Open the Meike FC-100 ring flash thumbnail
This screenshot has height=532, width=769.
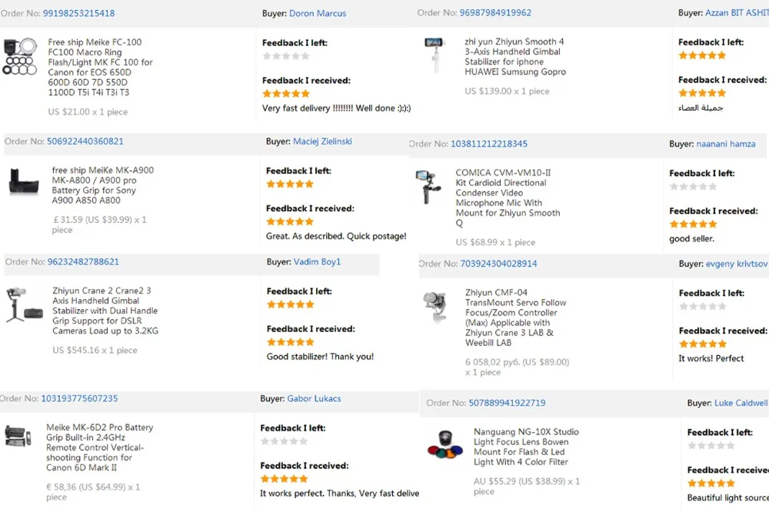[19, 56]
